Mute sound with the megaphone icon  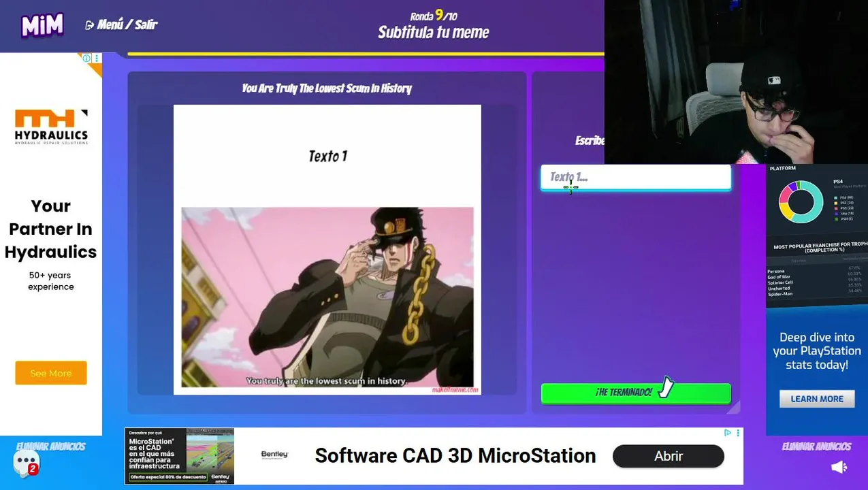(x=839, y=467)
